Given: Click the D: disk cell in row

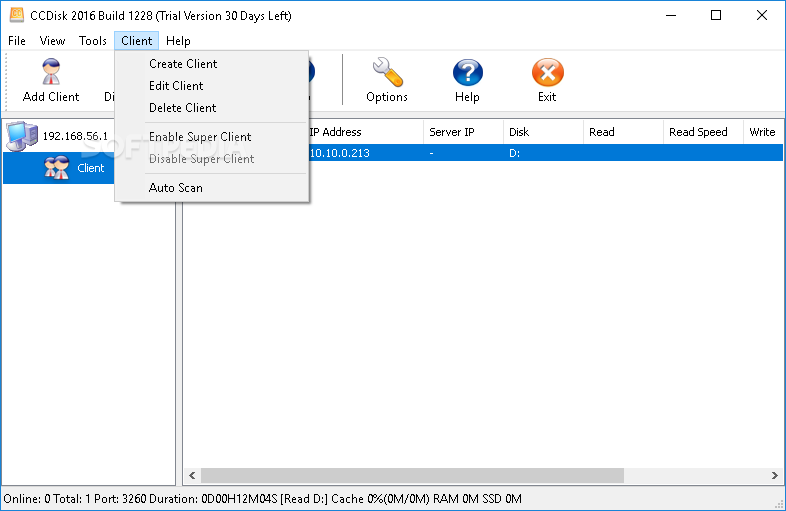Looking at the screenshot, I should (x=514, y=153).
